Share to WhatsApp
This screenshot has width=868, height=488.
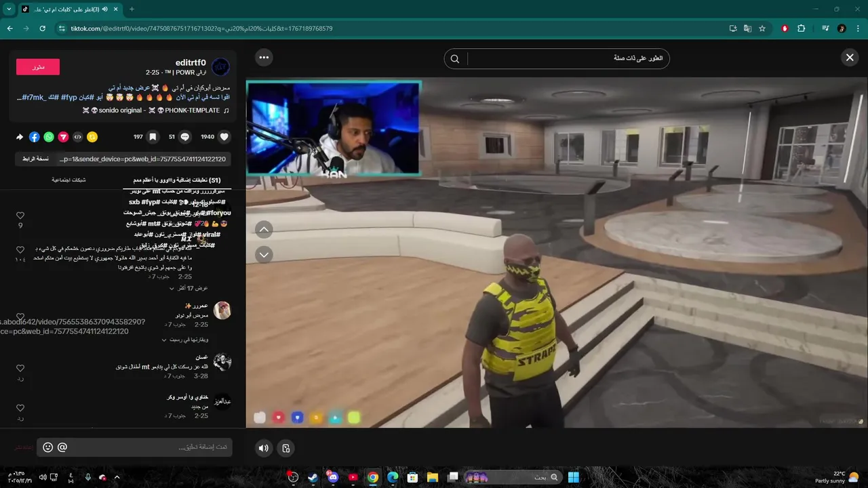49,137
